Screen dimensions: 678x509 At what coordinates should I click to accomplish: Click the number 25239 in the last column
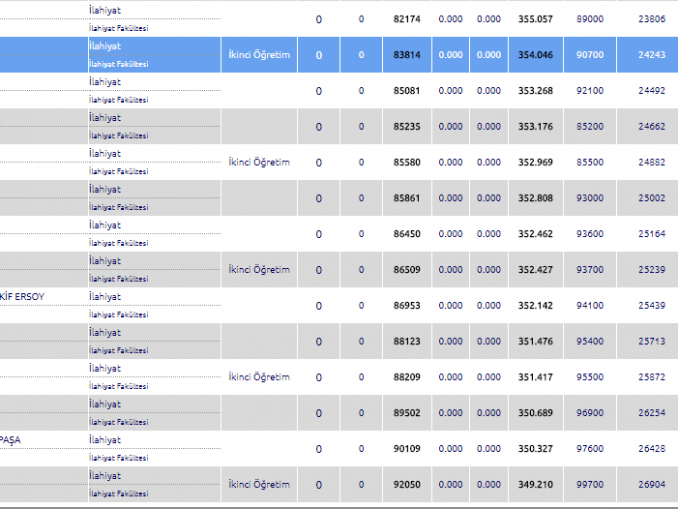coord(652,270)
